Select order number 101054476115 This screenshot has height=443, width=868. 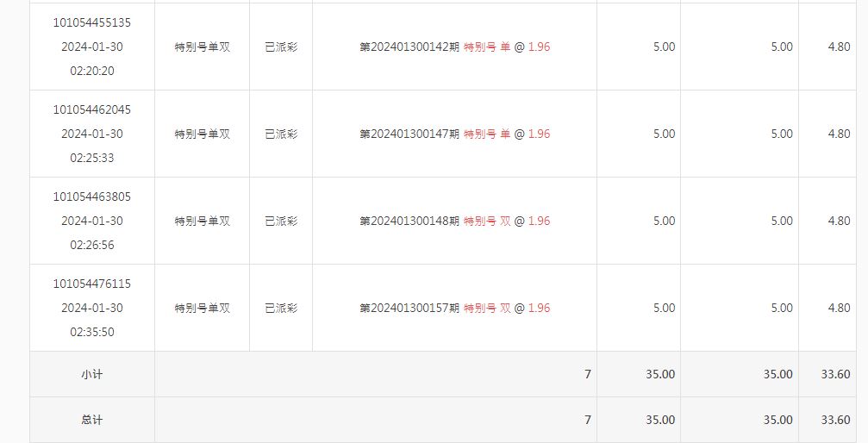(92, 284)
